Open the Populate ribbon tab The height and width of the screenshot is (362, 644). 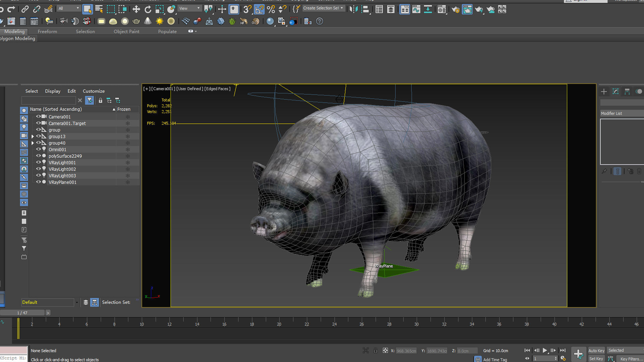click(x=167, y=32)
